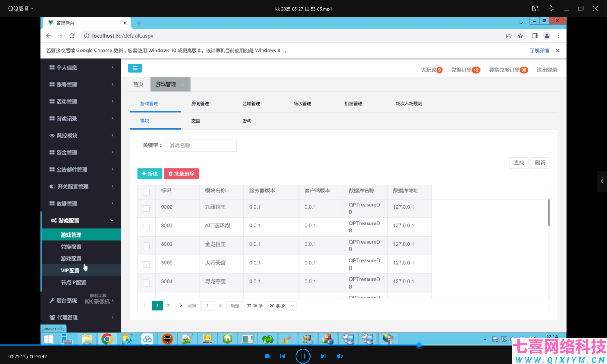
Task: Select all rows with header checkbox
Action: click(x=146, y=192)
